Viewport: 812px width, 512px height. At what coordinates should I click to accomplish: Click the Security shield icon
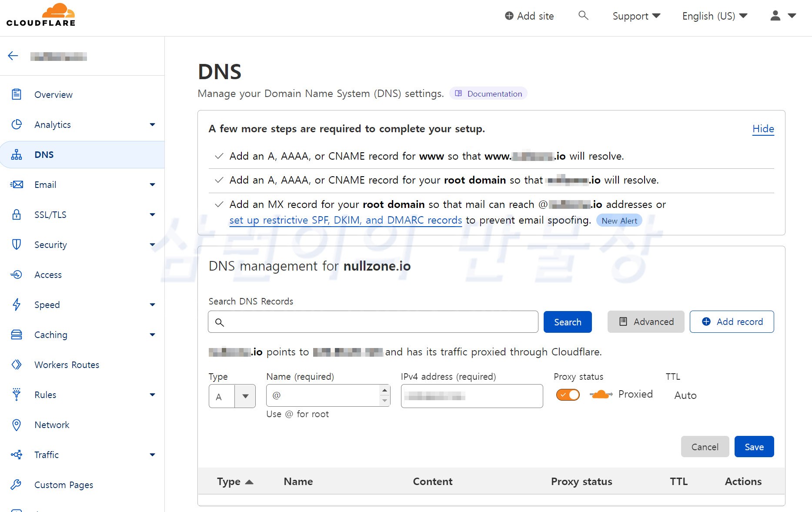pyautogui.click(x=17, y=244)
